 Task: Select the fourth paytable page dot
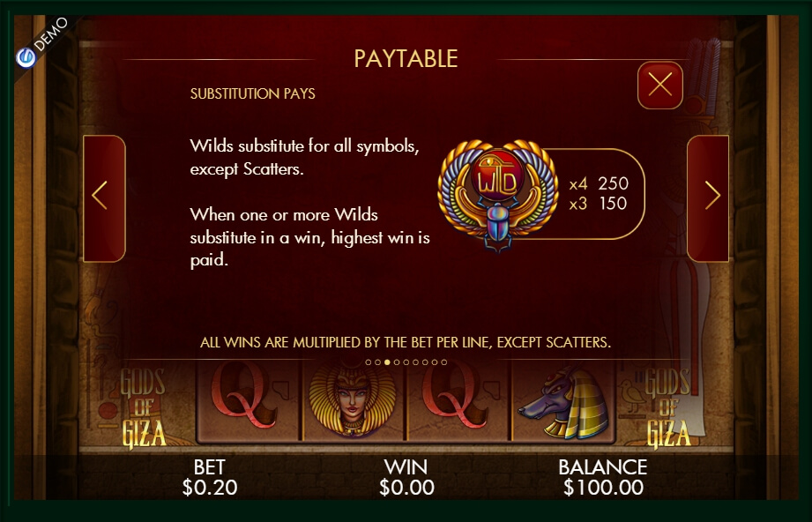coord(397,362)
